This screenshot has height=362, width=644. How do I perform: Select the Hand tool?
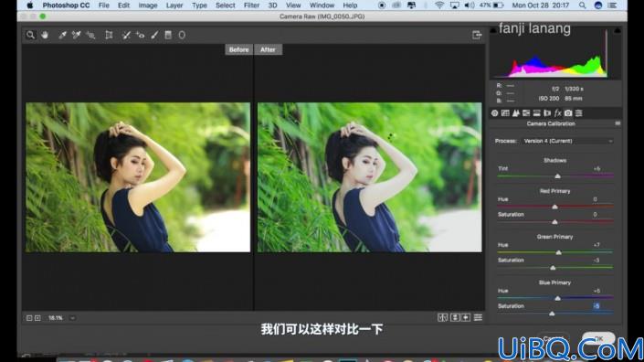pos(45,35)
